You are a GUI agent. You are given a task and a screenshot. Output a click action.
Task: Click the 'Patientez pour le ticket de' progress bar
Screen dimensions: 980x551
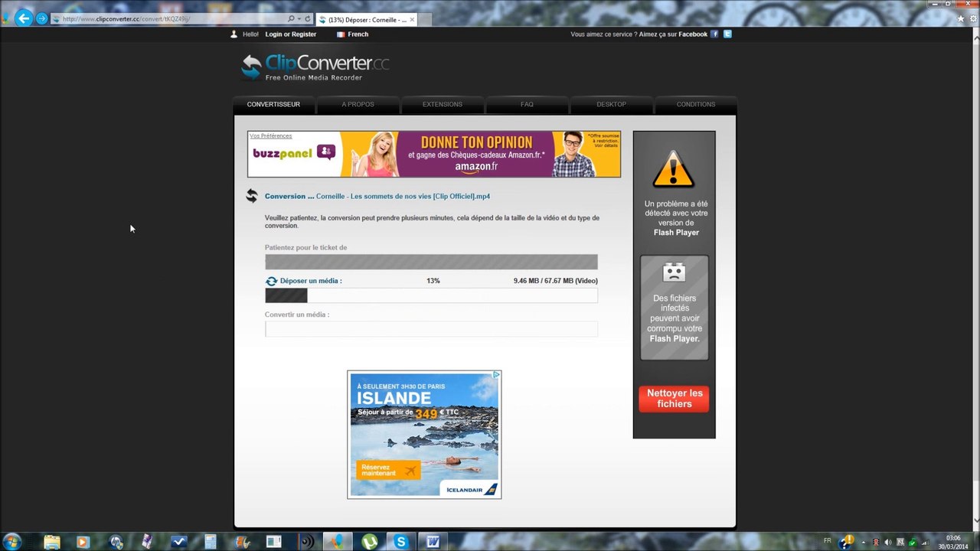431,262
